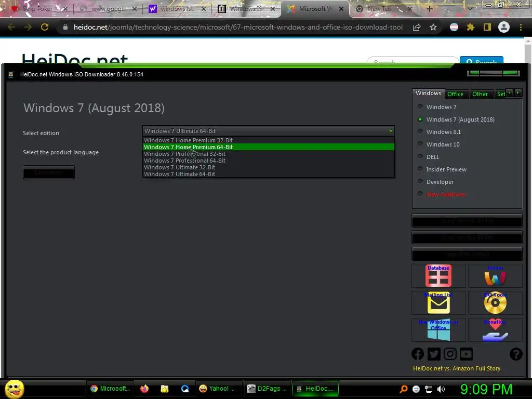Click the dark Download button
This screenshot has width=532, height=399.
pos(48,172)
